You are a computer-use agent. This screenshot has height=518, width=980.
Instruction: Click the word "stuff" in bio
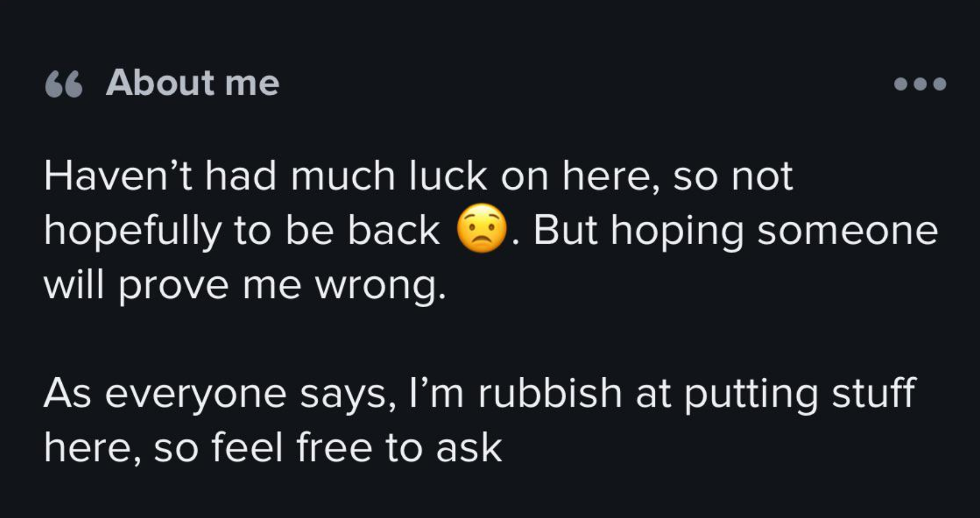tap(874, 393)
